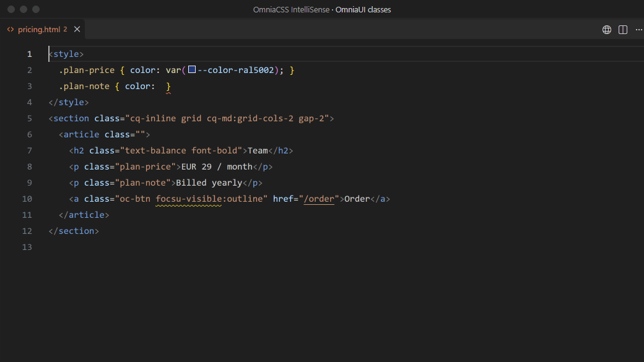Click the .plan-note selector
644x362 pixels.
coord(84,86)
